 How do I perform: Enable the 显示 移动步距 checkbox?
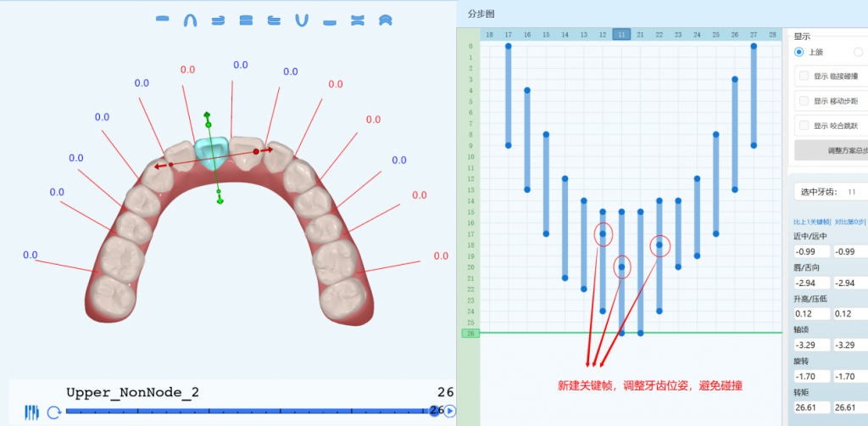click(804, 101)
